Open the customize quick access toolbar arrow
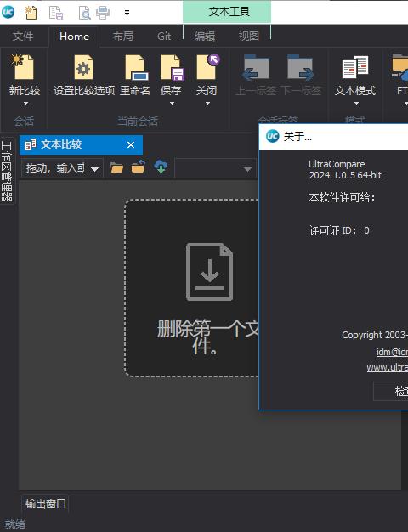Screen dimensions: 408x532 (x=127, y=13)
